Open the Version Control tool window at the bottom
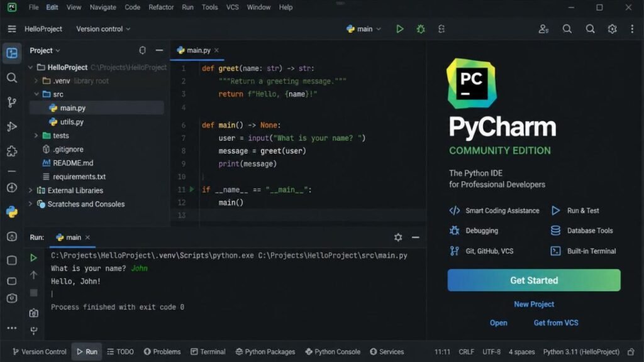 40,352
